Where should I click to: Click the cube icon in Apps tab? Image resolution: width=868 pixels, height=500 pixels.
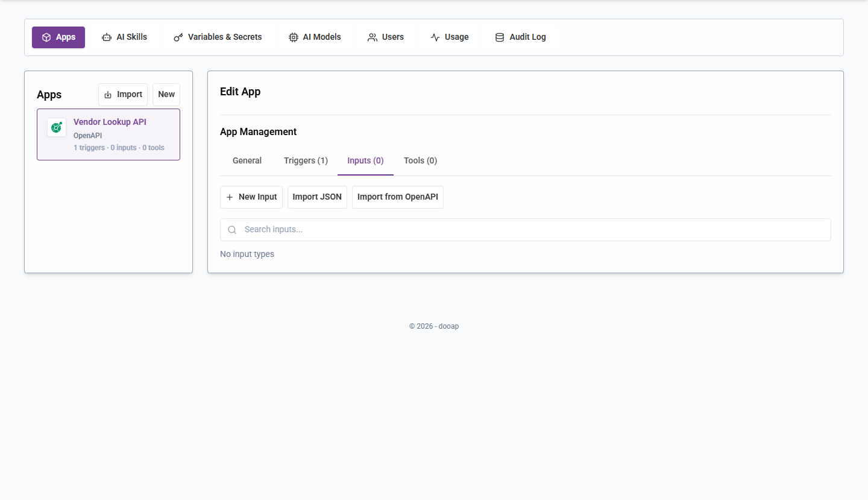pos(46,37)
